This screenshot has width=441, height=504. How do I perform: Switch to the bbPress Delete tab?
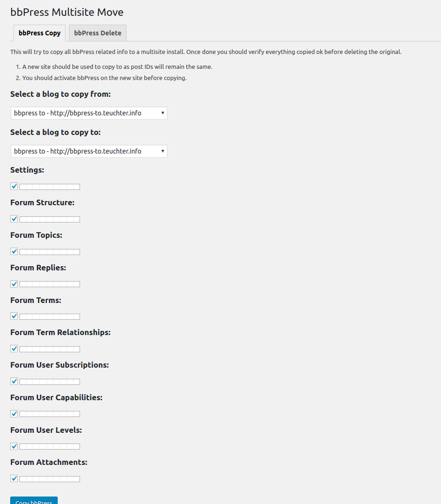point(98,33)
